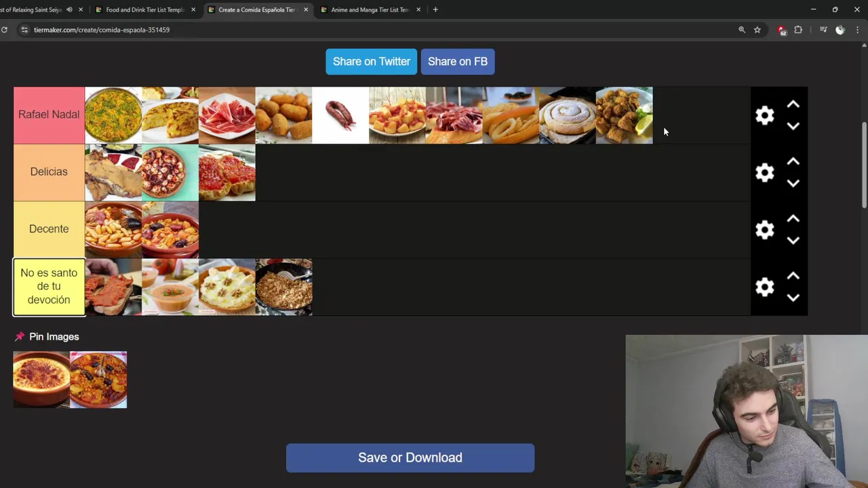Select croquetas image in top tier
This screenshot has width=868, height=488.
pyautogui.click(x=284, y=115)
